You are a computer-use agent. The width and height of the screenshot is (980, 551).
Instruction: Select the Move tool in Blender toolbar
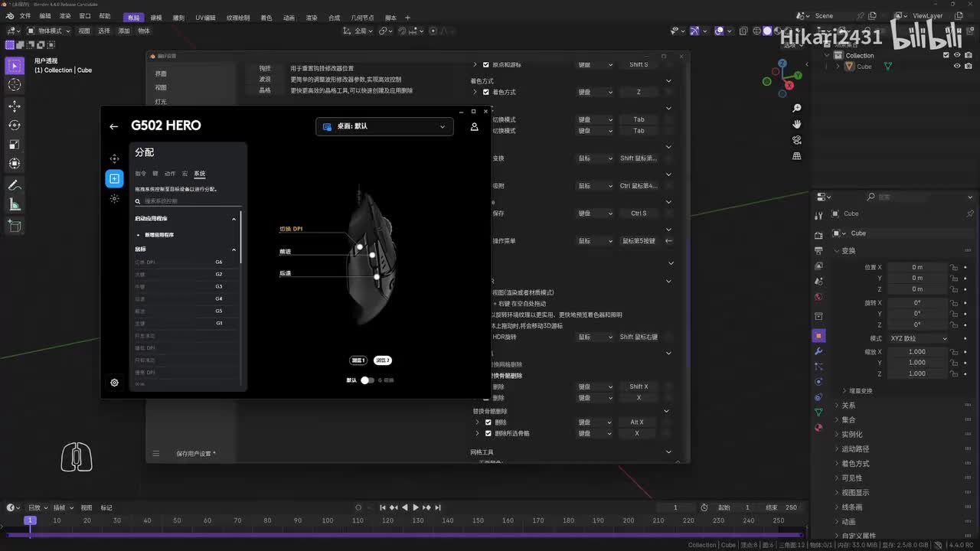point(15,106)
